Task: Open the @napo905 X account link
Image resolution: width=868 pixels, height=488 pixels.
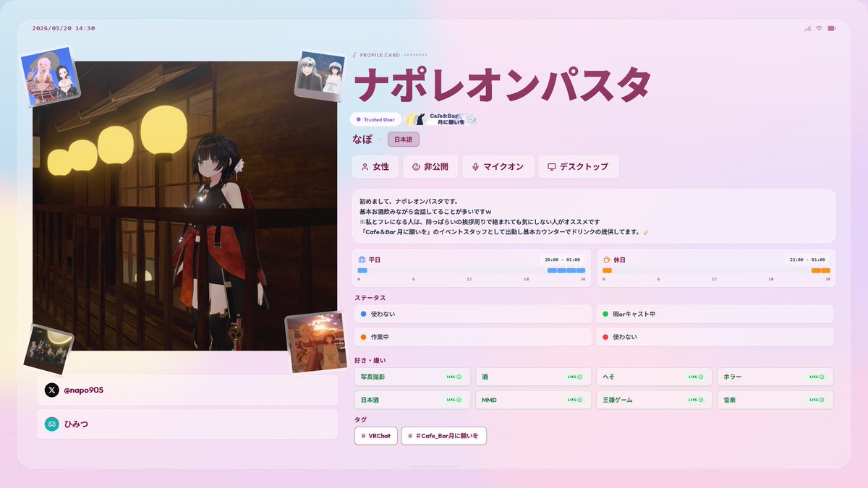Action: [187, 390]
